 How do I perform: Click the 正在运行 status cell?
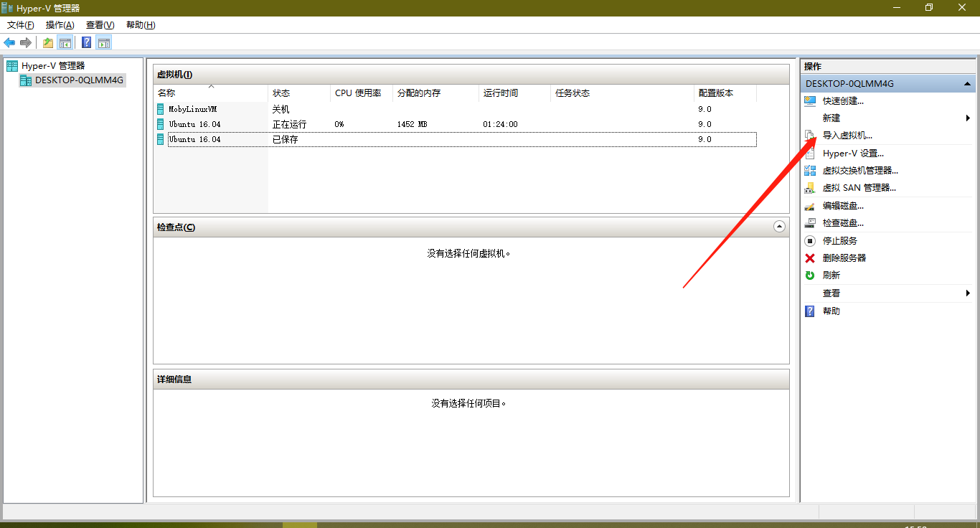pyautogui.click(x=290, y=125)
